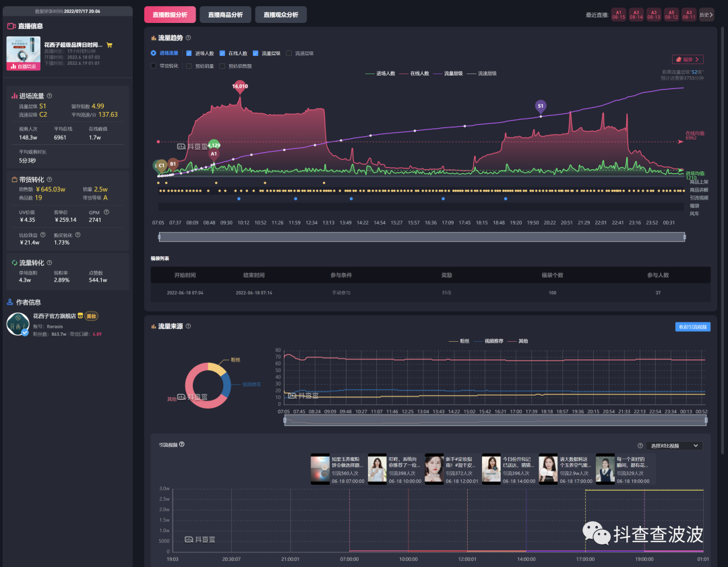Open video thumbnail dated 06-18 17:00:00
The image size is (728, 567).
click(x=548, y=469)
